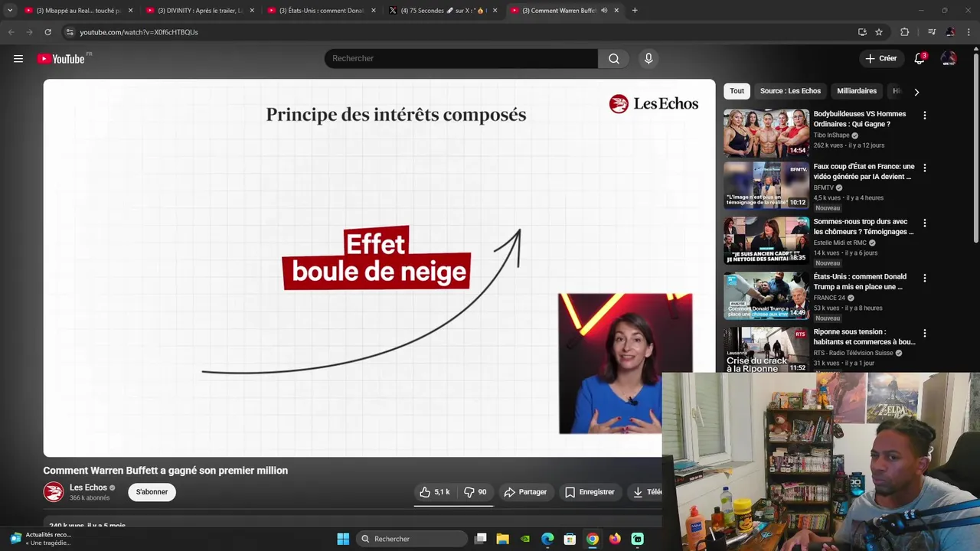
Task: Open Task View on the taskbar
Action: pyautogui.click(x=481, y=539)
